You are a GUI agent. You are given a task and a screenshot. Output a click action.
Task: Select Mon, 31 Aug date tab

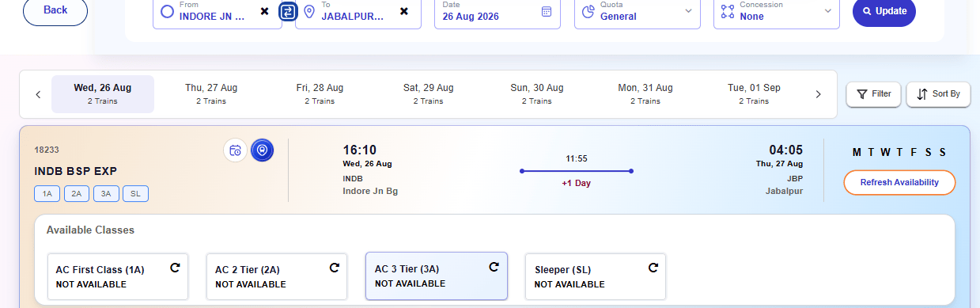(x=645, y=94)
